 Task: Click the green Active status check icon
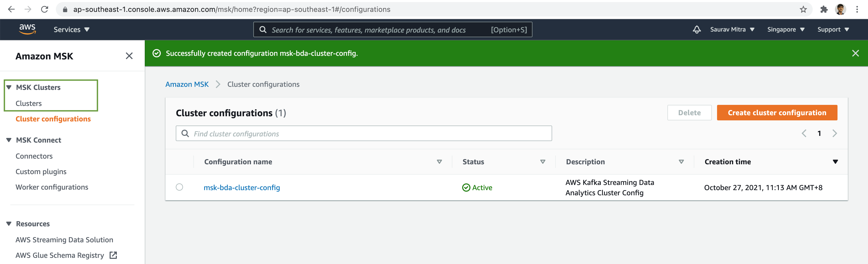tap(466, 188)
